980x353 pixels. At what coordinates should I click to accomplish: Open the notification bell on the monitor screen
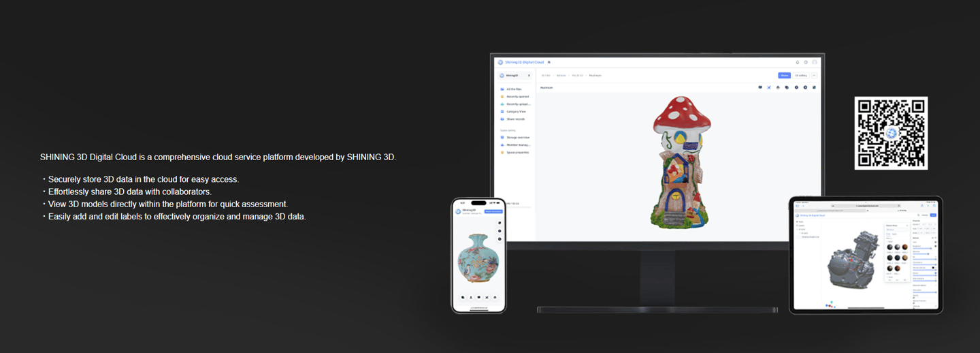[x=798, y=62]
